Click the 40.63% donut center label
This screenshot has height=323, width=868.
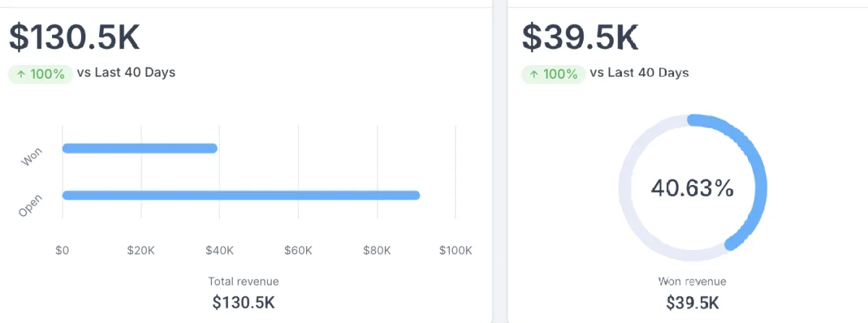692,188
